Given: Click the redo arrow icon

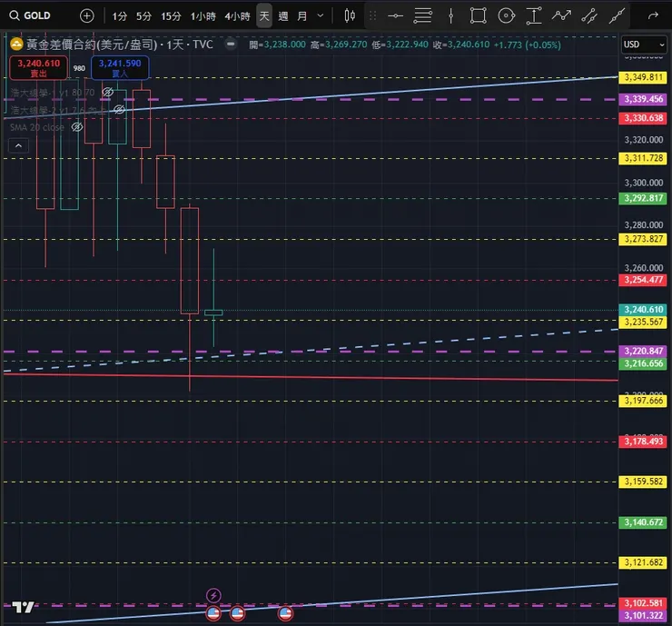Looking at the screenshot, I should pyautogui.click(x=653, y=15).
